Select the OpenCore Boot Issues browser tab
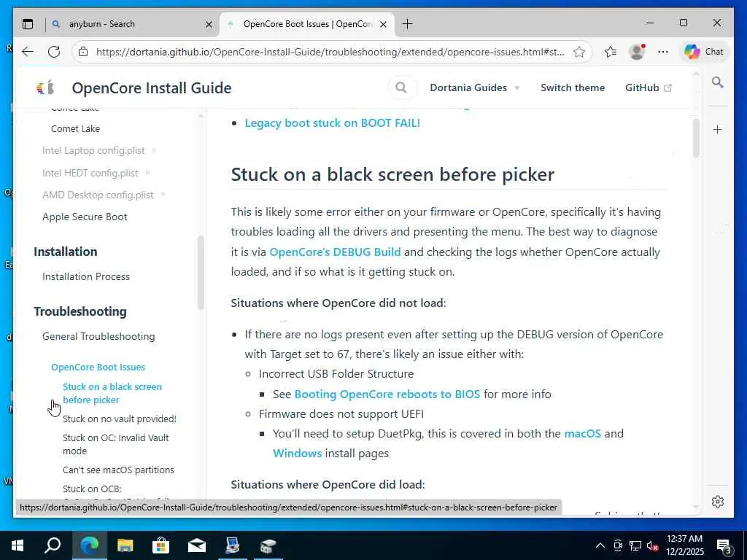This screenshot has height=560, width=747. [307, 24]
